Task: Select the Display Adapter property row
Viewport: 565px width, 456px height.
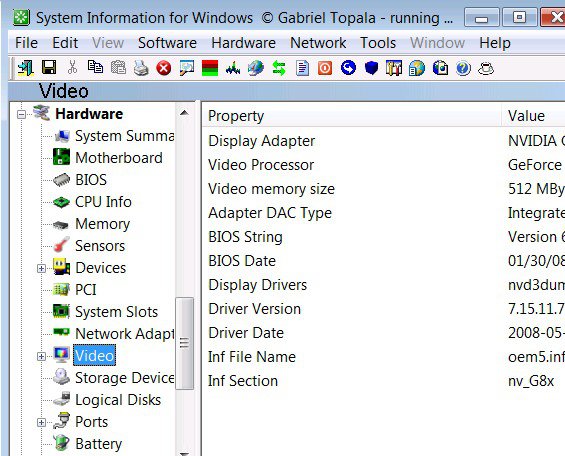Action: coord(383,141)
